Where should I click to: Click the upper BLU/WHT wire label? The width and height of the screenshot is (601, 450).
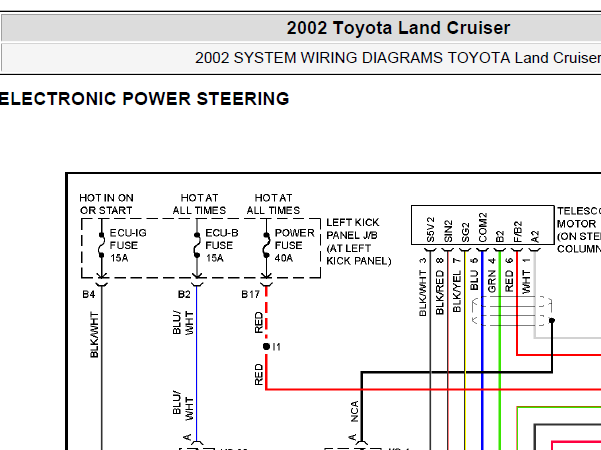tap(183, 323)
